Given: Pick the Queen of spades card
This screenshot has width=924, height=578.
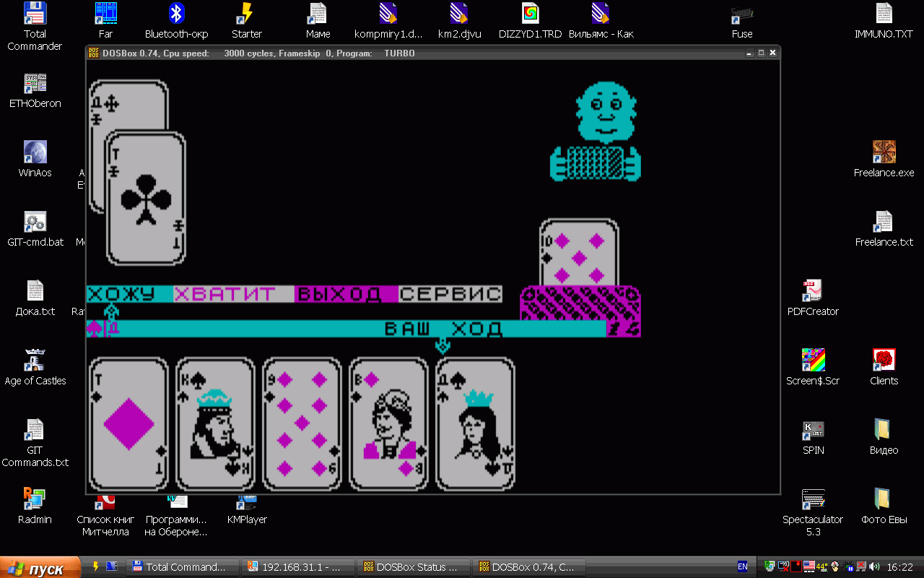Looking at the screenshot, I should pos(475,423).
